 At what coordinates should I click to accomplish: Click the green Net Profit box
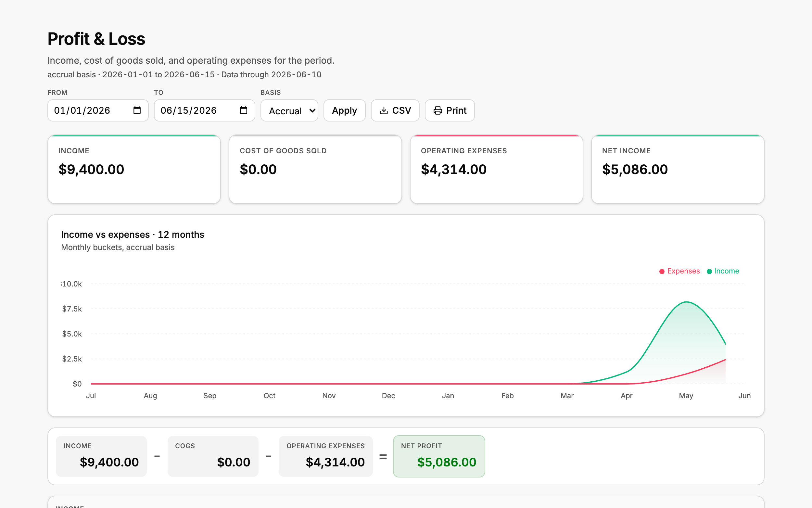(x=439, y=456)
